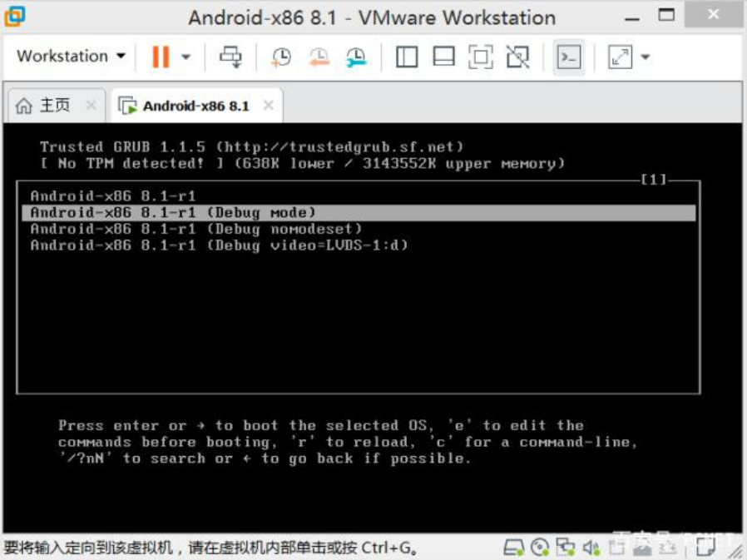Close the Android-x86 8.1 tab

tap(269, 105)
